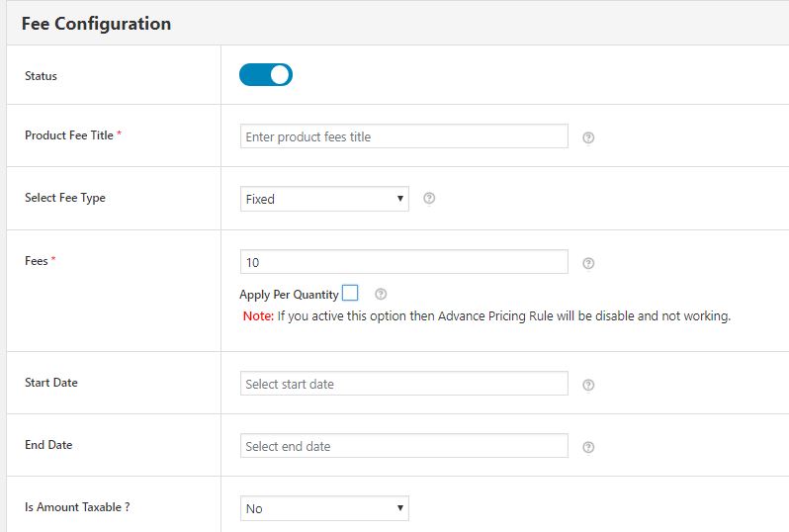This screenshot has height=532, width=789.
Task: Open help icon beside Product Fee Title
Action: pos(588,137)
